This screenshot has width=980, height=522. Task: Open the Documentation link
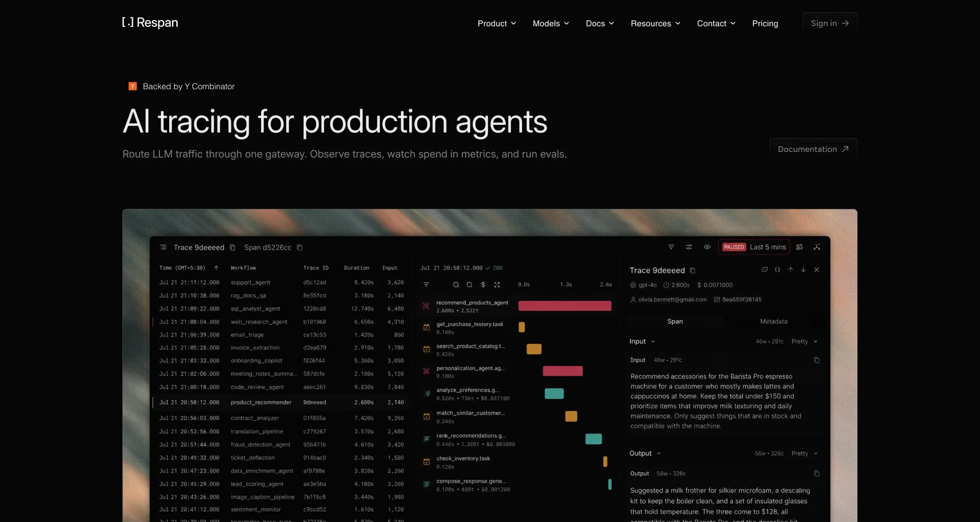(813, 149)
